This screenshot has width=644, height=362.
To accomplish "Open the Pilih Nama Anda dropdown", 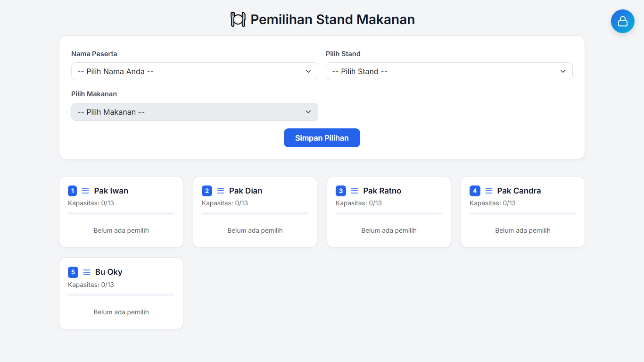I will click(x=194, y=71).
